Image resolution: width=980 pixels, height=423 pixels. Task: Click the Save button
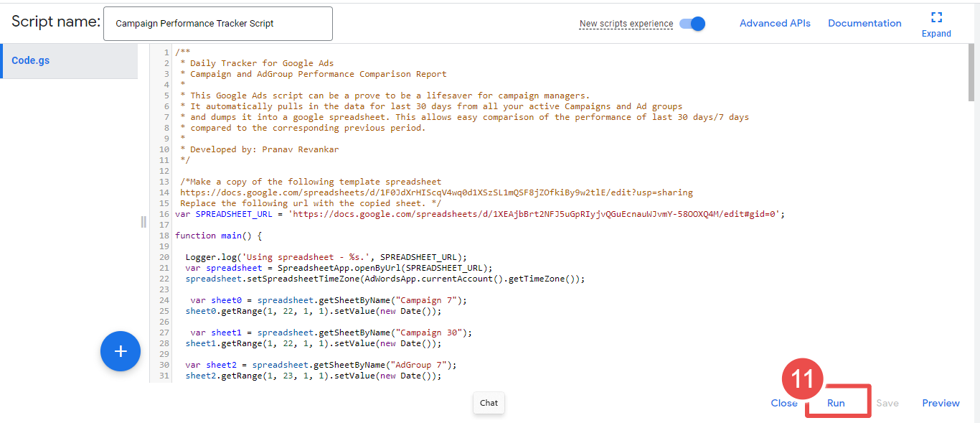887,403
